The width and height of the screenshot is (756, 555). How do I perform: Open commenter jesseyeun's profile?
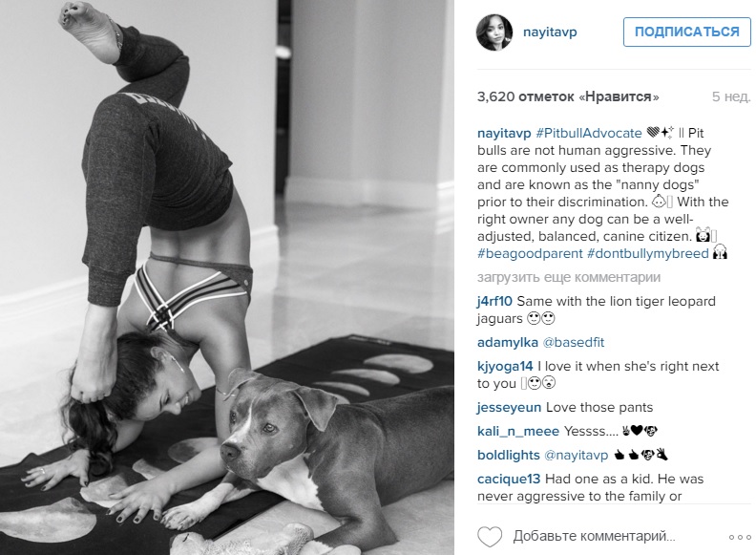(x=509, y=407)
